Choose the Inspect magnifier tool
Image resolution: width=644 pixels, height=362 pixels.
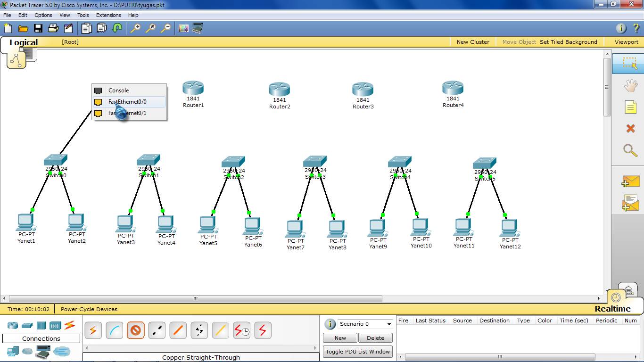[630, 150]
